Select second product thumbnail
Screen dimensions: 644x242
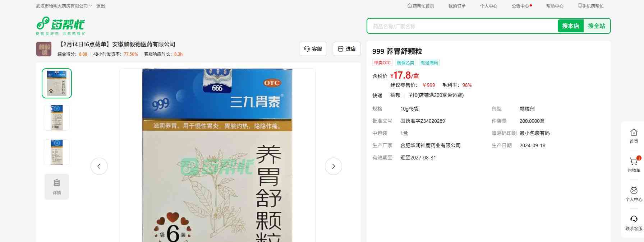pyautogui.click(x=57, y=118)
